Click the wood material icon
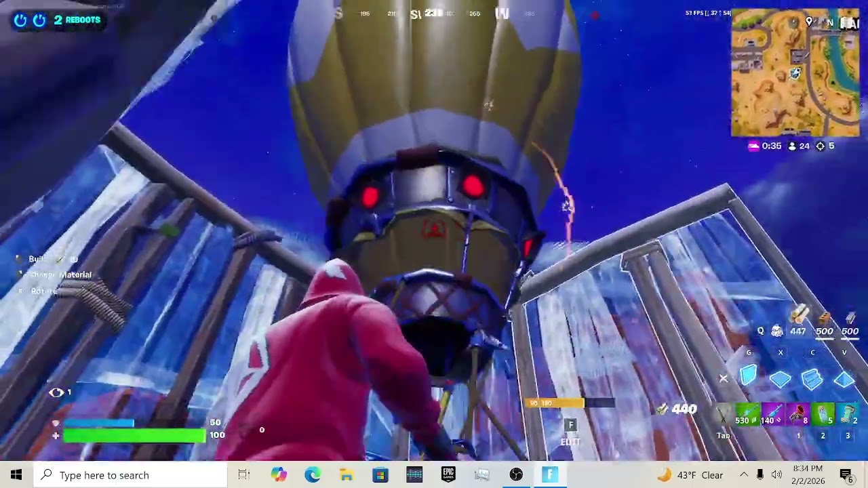This screenshot has width=868, height=488. (800, 313)
